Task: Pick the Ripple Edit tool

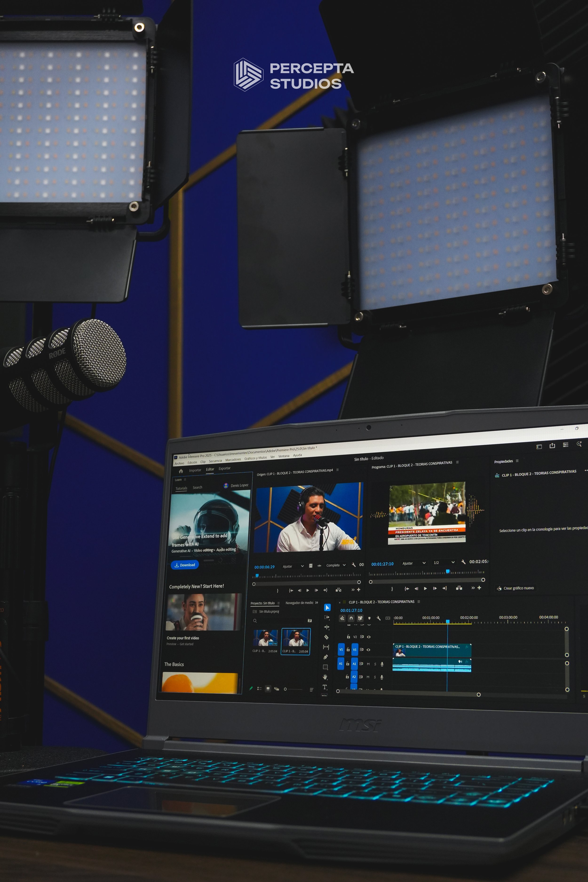Action: [327, 627]
